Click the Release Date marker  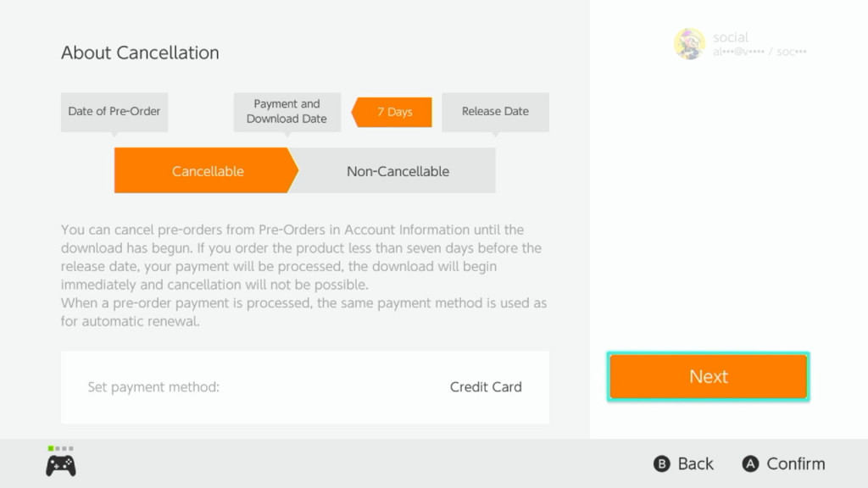(495, 111)
